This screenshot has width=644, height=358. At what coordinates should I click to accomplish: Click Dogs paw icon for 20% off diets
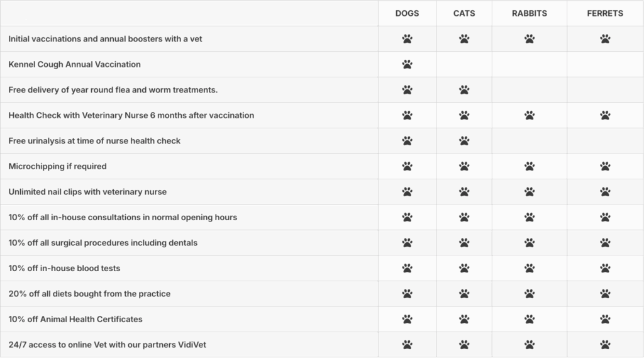tap(407, 294)
